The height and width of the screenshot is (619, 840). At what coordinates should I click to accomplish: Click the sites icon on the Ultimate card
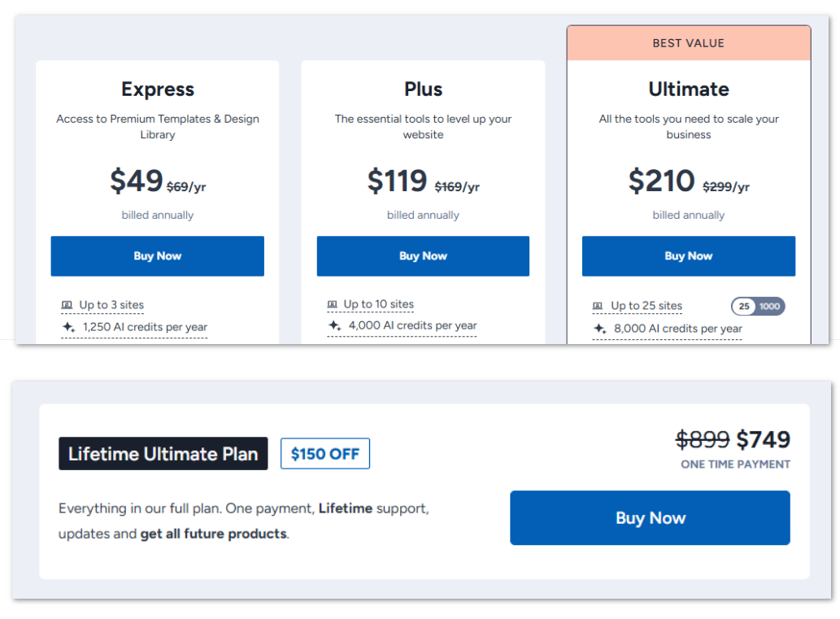click(x=597, y=305)
